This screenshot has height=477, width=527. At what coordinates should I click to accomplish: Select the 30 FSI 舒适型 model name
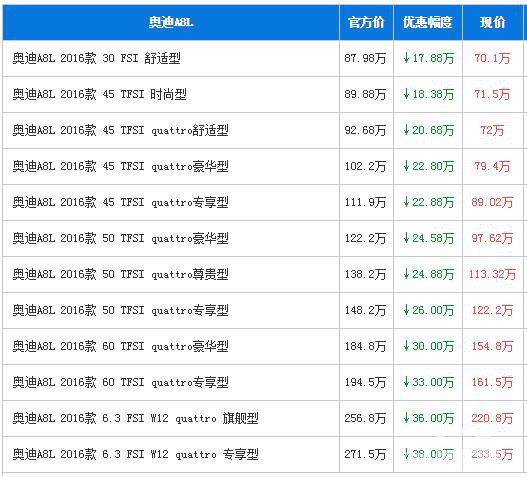click(x=96, y=58)
